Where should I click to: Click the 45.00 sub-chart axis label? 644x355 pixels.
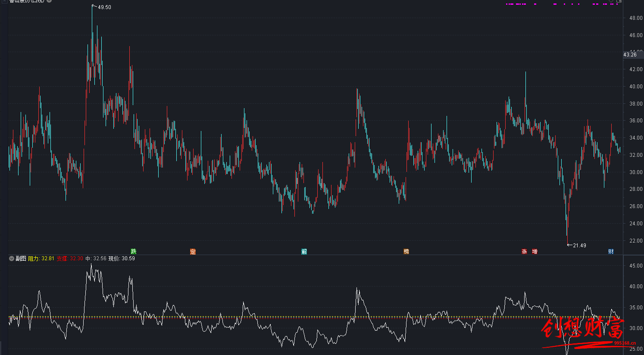(x=636, y=266)
